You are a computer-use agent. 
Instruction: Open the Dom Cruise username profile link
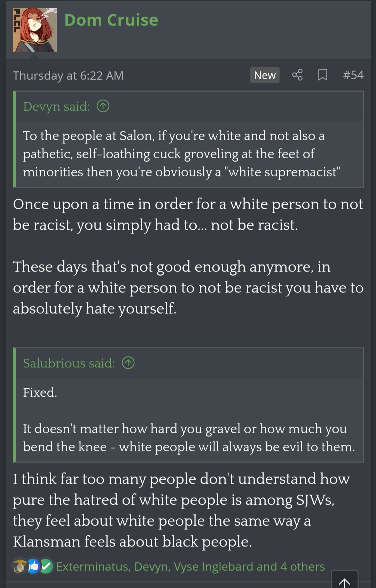tap(111, 20)
